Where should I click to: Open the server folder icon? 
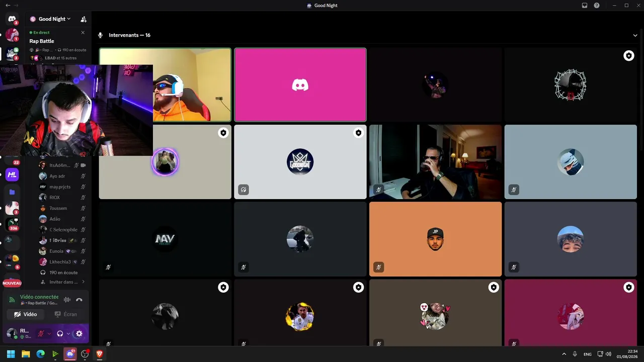(x=12, y=192)
